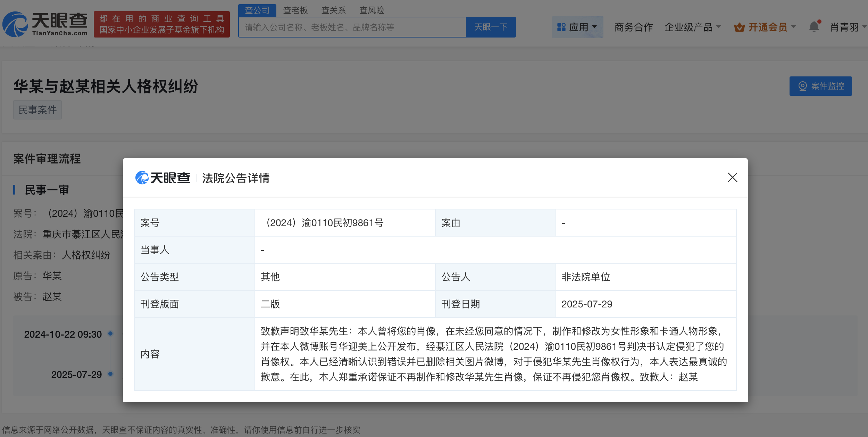Click TianYanCha logo in dialog header

click(x=162, y=178)
